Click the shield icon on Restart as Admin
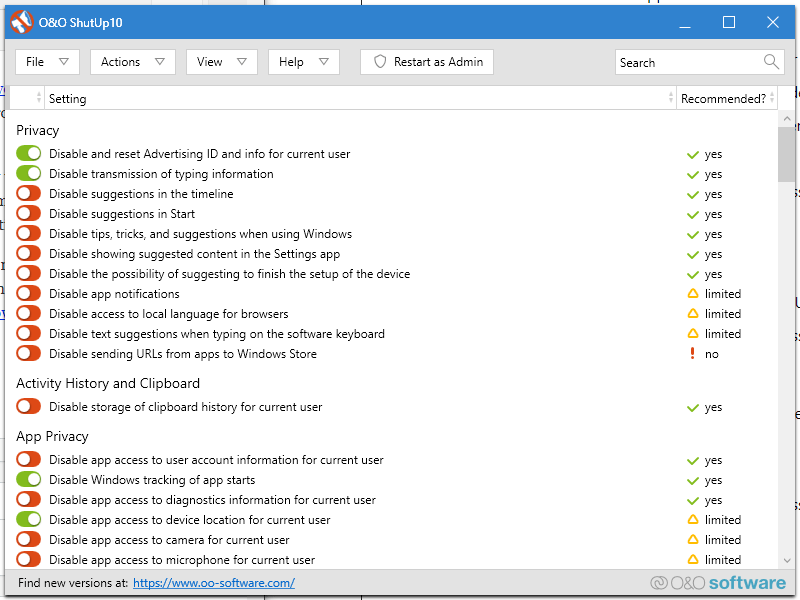This screenshot has width=800, height=600. (380, 62)
